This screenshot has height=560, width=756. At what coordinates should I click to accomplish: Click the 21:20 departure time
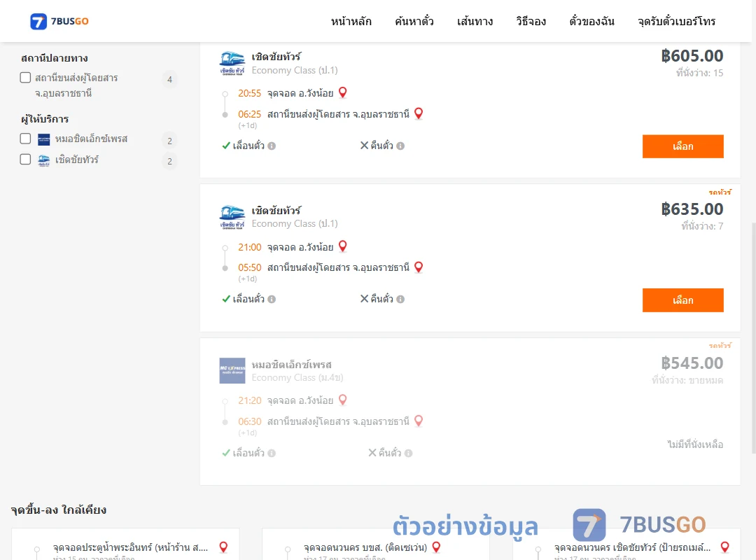[x=249, y=400]
